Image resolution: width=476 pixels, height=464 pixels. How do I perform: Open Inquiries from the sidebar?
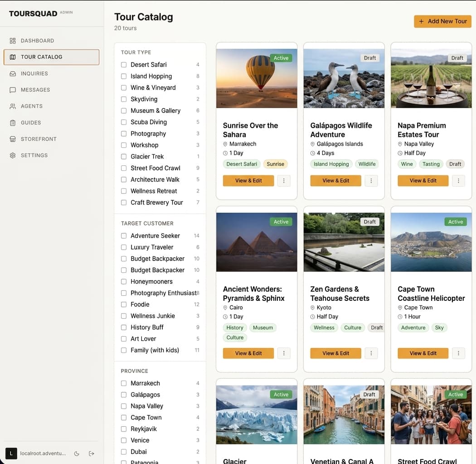tap(51, 73)
